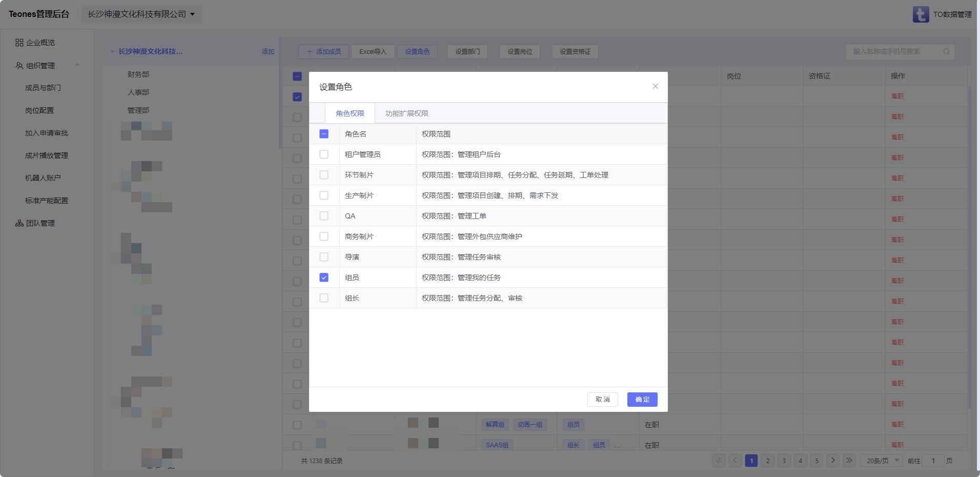Image resolution: width=980 pixels, height=477 pixels.
Task: Switch to the 功能扩展权限 tab
Action: click(406, 113)
